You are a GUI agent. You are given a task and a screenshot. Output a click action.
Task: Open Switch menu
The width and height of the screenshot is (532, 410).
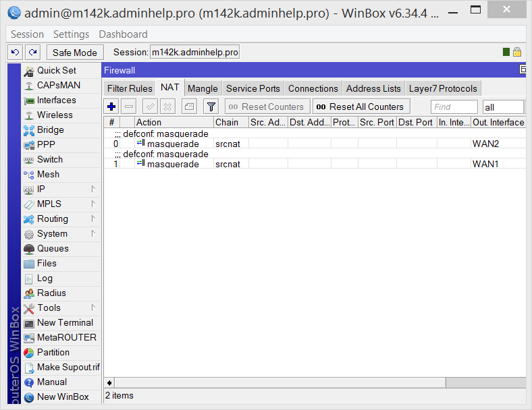tap(61, 160)
